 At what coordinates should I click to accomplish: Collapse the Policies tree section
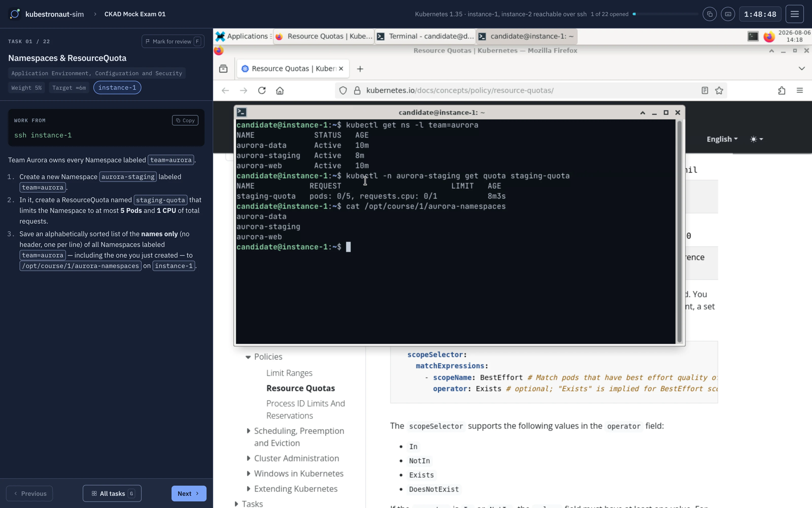click(x=248, y=357)
